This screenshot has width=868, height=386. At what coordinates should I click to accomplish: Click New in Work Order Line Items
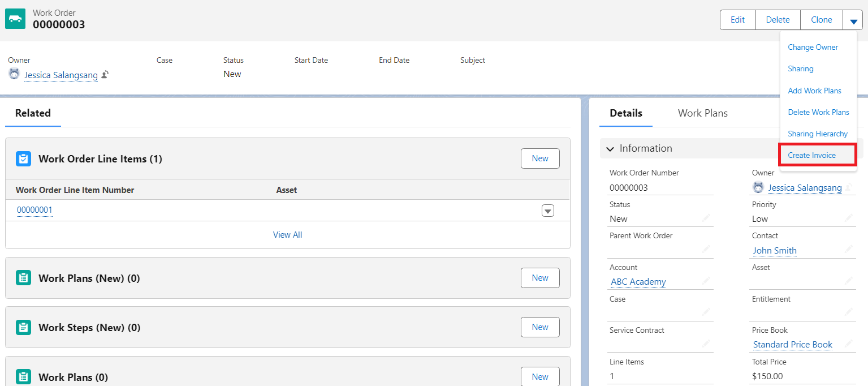coord(539,159)
